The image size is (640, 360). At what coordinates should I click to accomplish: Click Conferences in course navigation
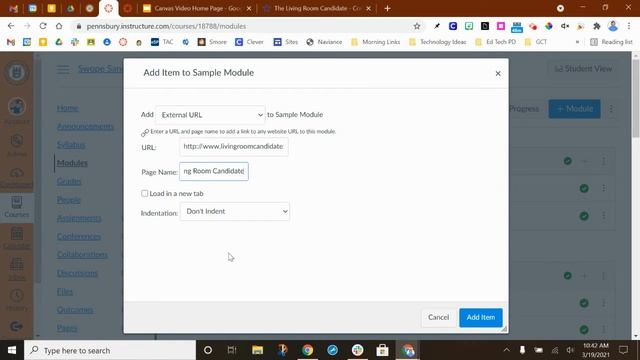tap(79, 236)
